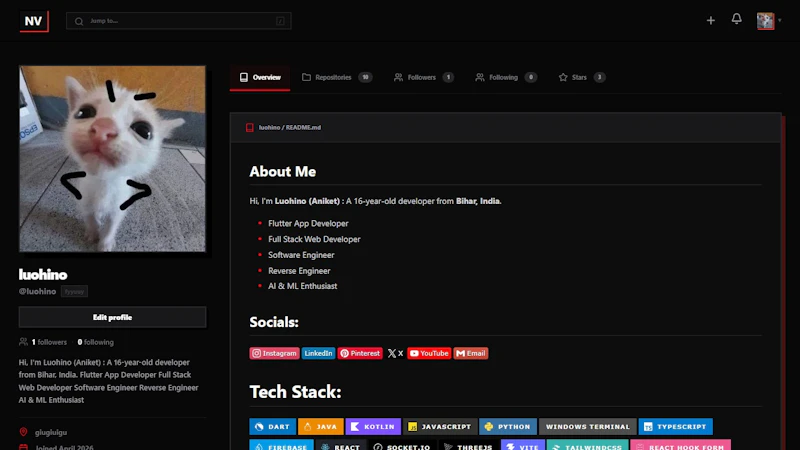Image resolution: width=800 pixels, height=450 pixels.
Task: Click the Repositories count badge
Action: 365,78
